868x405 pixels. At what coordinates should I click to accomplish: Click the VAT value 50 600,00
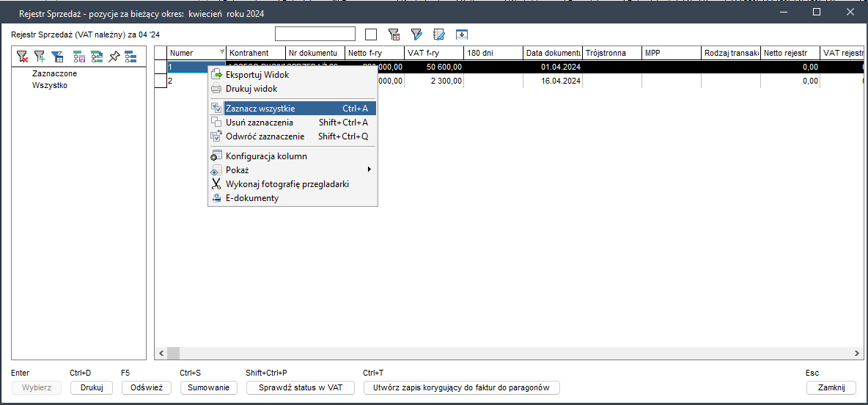click(x=434, y=67)
